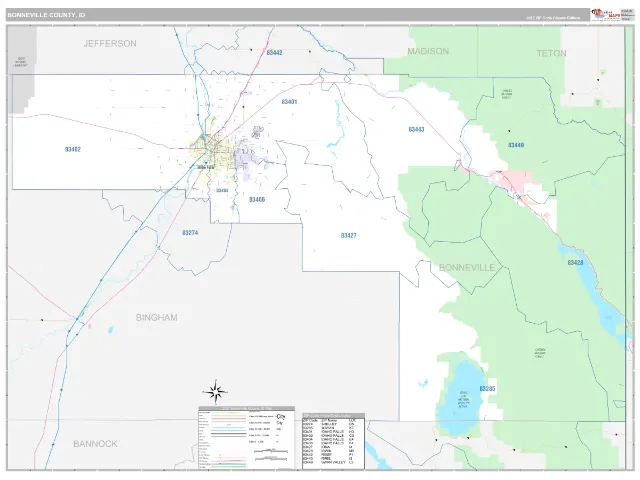640x480 pixels.
Task: Click ZIP code label 83428
Action: [575, 262]
